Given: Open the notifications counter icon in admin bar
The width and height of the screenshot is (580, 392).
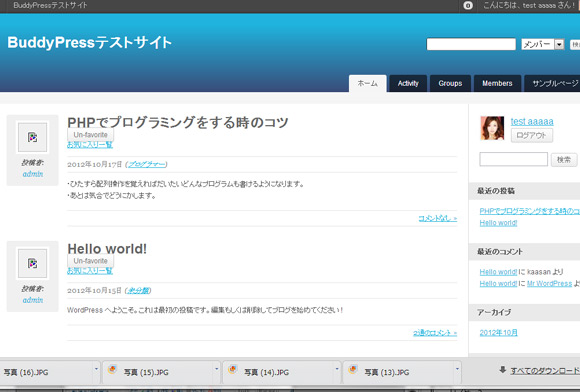Looking at the screenshot, I should tap(468, 6).
